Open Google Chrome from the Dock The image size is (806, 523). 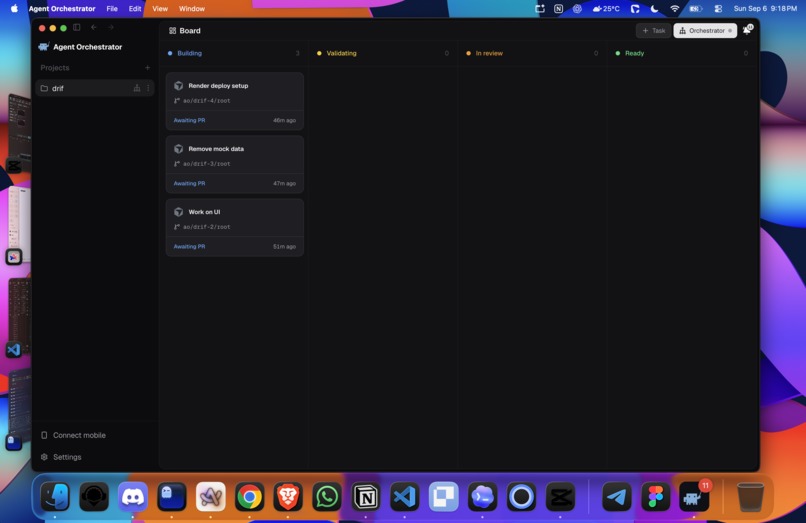coord(249,497)
